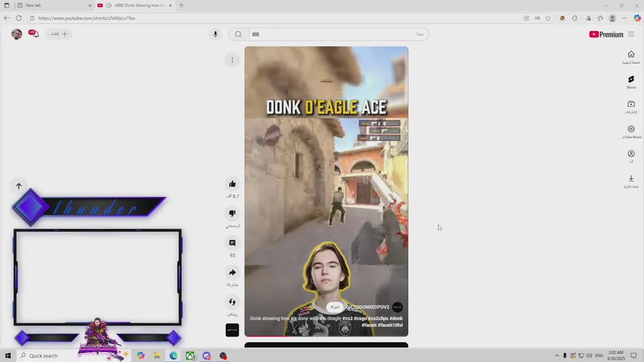
Task: Open Home in the YouTube sidebar
Action: pyautogui.click(x=631, y=57)
